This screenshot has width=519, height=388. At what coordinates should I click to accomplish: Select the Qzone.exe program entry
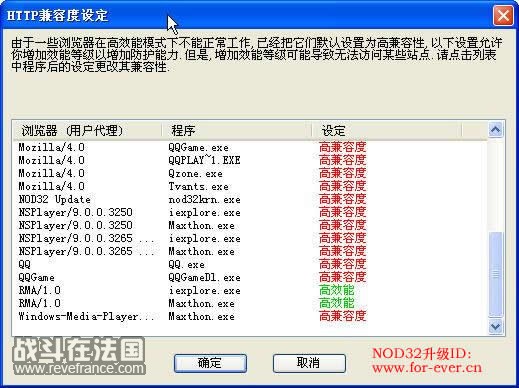pos(195,173)
